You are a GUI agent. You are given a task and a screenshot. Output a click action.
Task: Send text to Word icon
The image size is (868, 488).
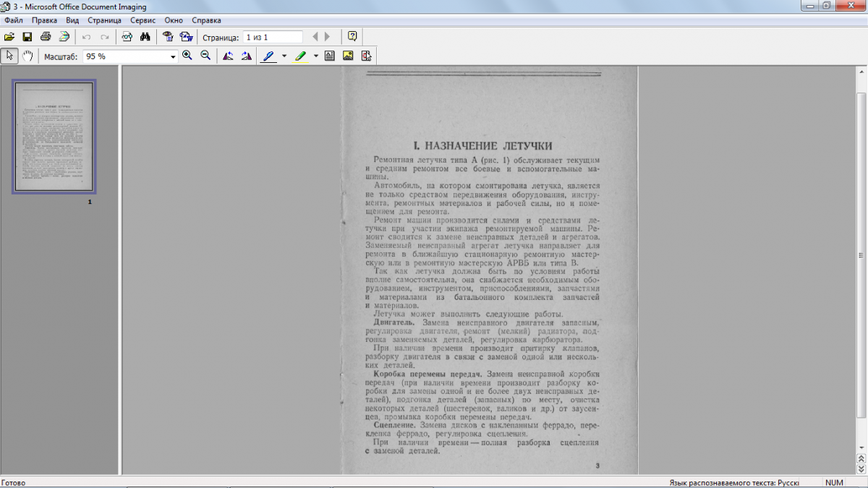[x=186, y=37]
